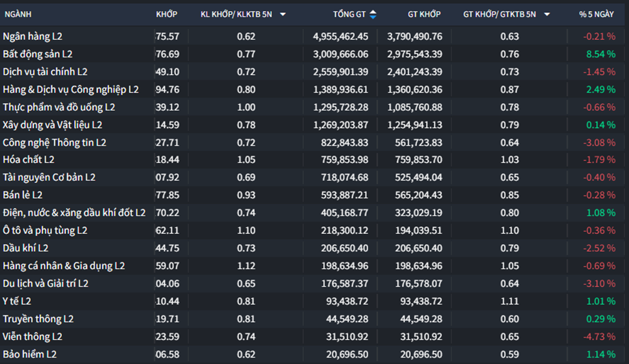Open Du lịch và Giải trí L2

pyautogui.click(x=45, y=283)
